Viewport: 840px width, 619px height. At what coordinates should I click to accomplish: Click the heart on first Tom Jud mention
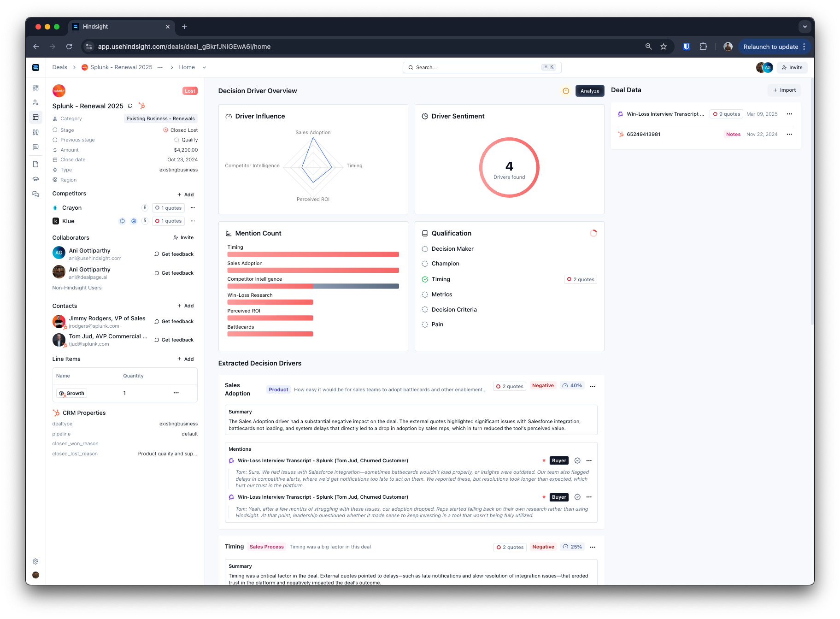coord(544,460)
